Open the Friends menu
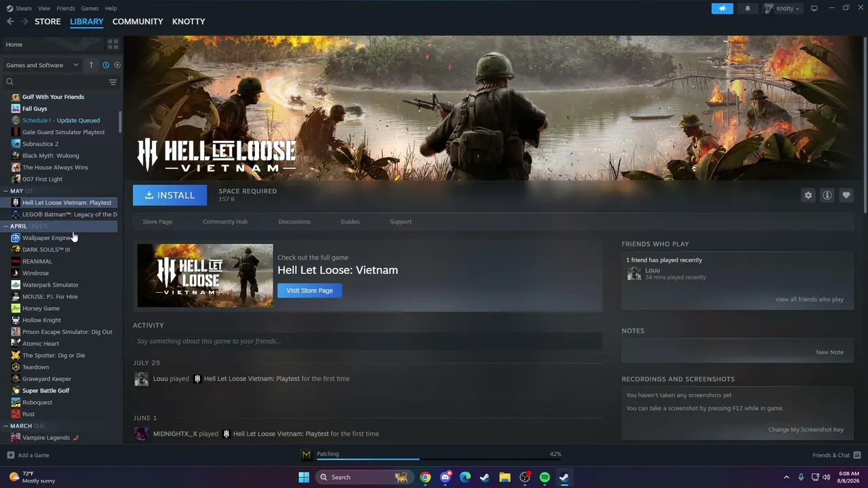 point(66,8)
